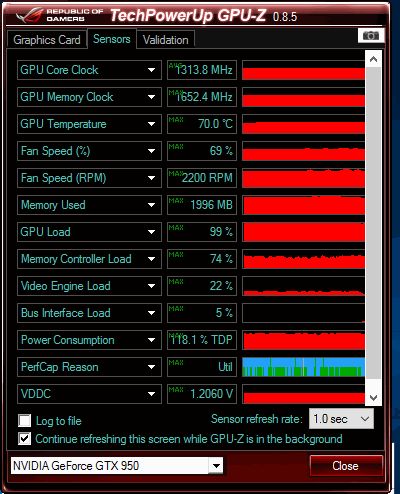Click the PerfCap Reason blue-green graph
This screenshot has height=494, width=400.
[303, 367]
